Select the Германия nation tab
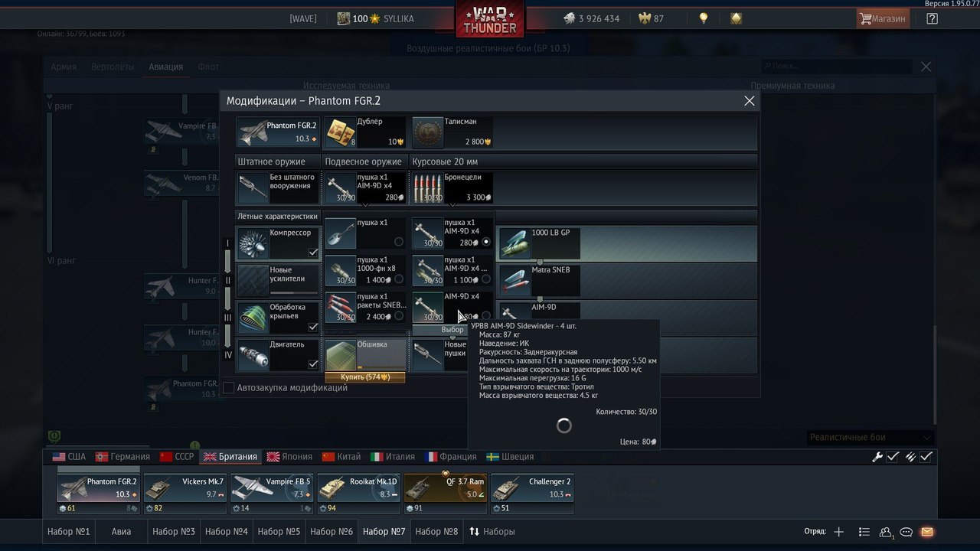 point(122,457)
